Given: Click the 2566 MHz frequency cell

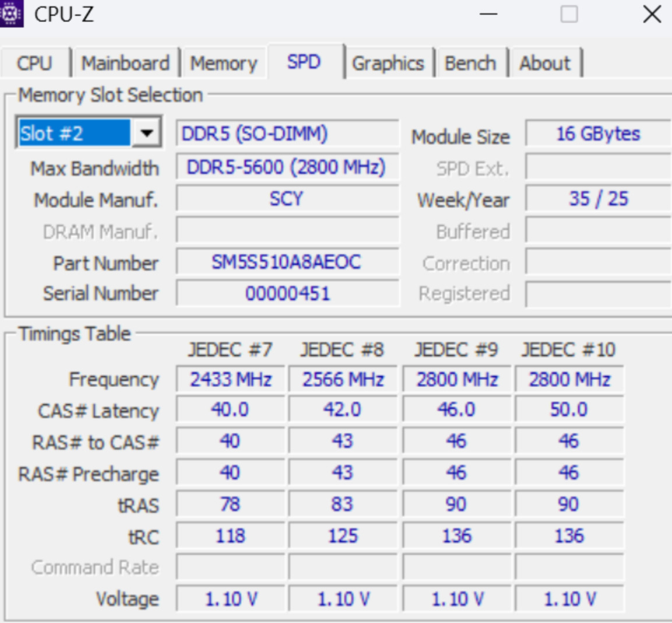Looking at the screenshot, I should [343, 379].
